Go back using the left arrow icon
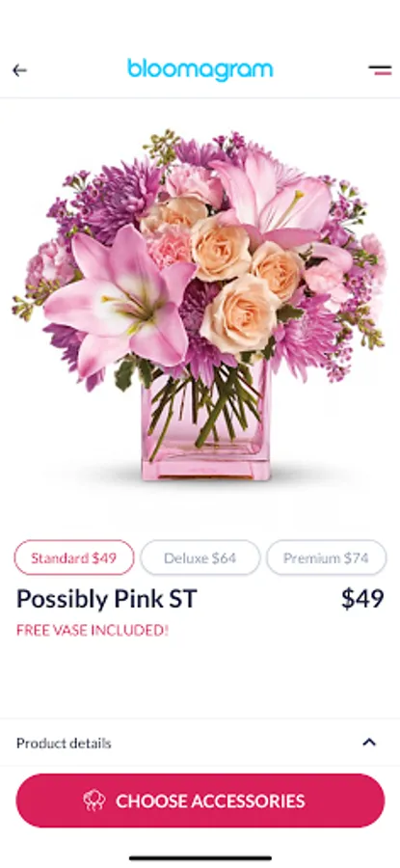This screenshot has height=868, width=400. click(x=19, y=70)
